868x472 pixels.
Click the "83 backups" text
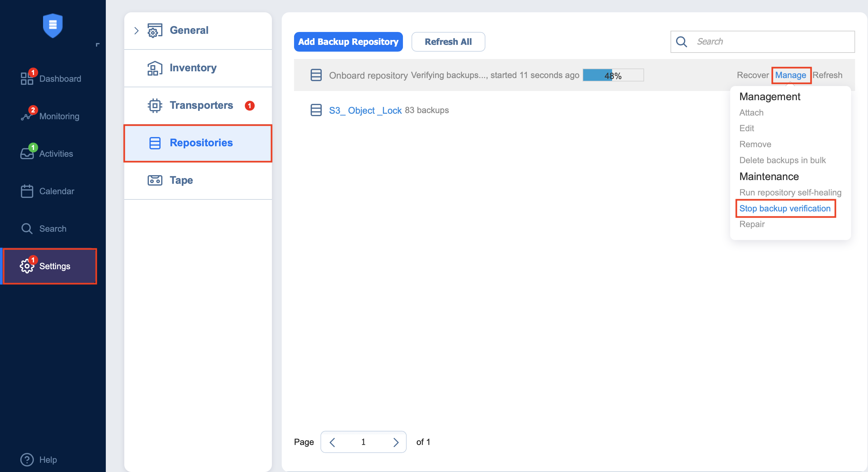(x=427, y=110)
